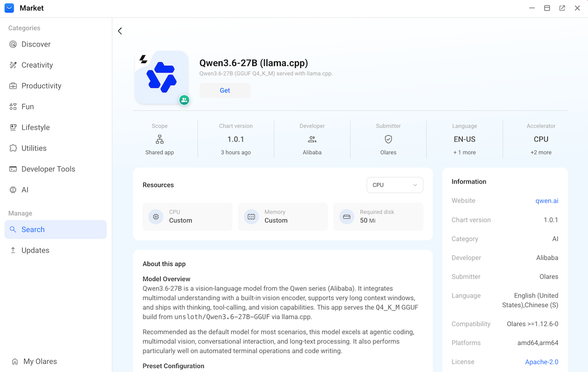This screenshot has height=372, width=588.
Task: Click the Get button to install
Action: pos(225,91)
